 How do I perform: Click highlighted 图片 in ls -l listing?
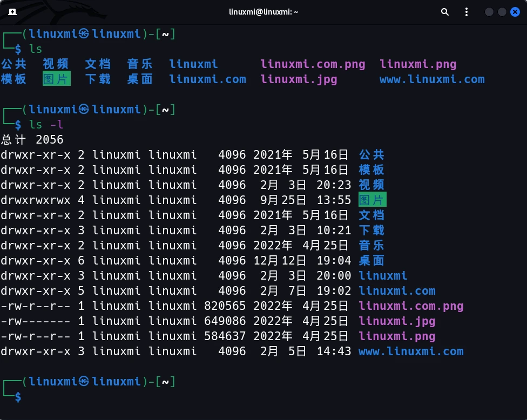click(x=373, y=199)
